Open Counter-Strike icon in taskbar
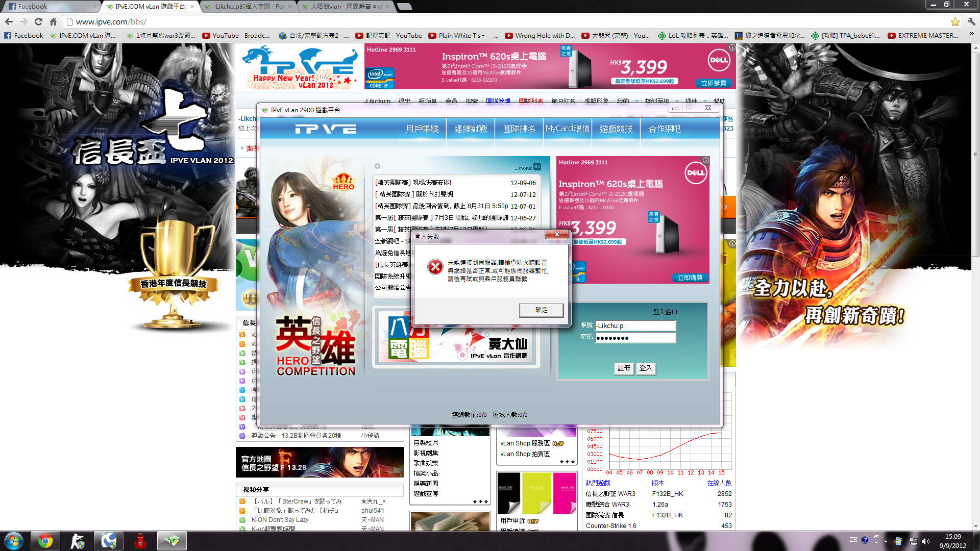The image size is (980, 551). pyautogui.click(x=77, y=541)
